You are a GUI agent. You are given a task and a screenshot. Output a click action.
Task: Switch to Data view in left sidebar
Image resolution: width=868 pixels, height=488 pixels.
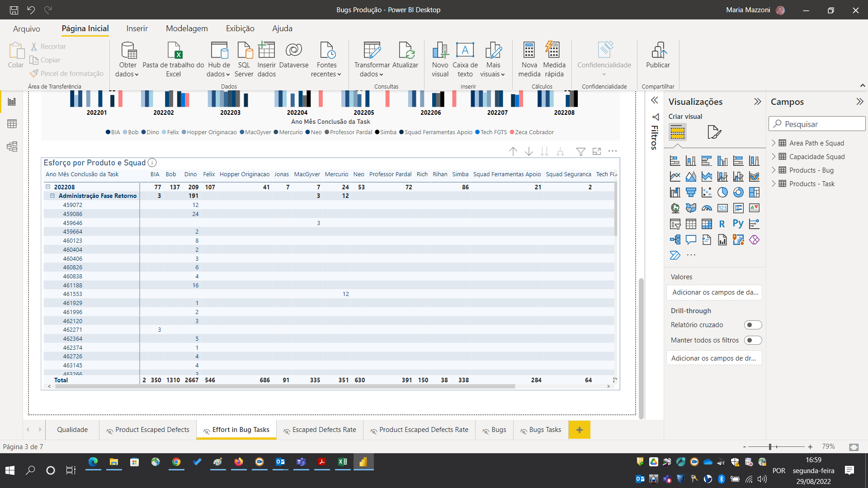(x=12, y=124)
